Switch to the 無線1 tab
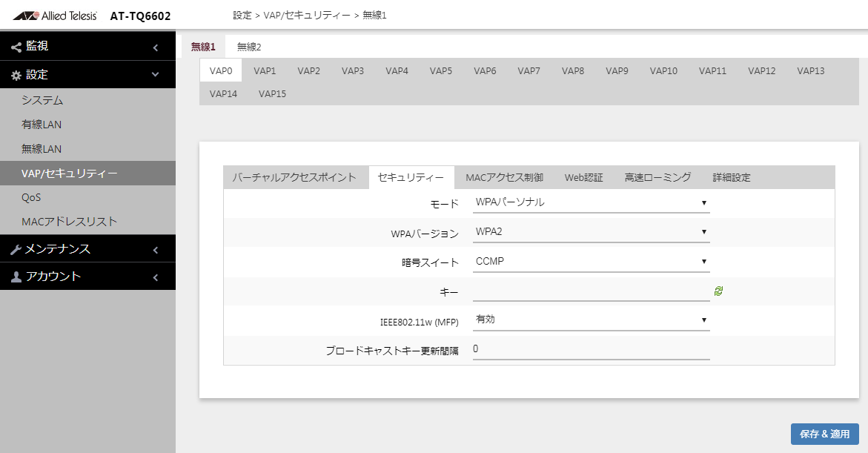Screen dimensions: 868x453 [203, 47]
